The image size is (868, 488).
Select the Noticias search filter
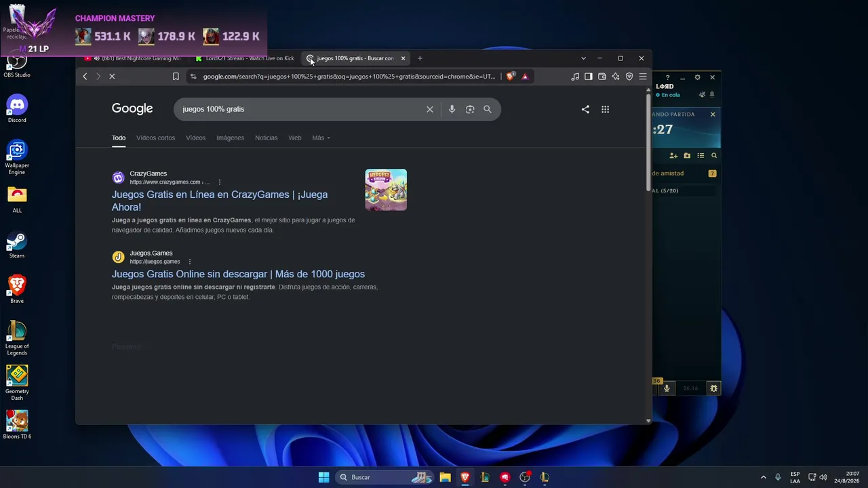coord(266,138)
